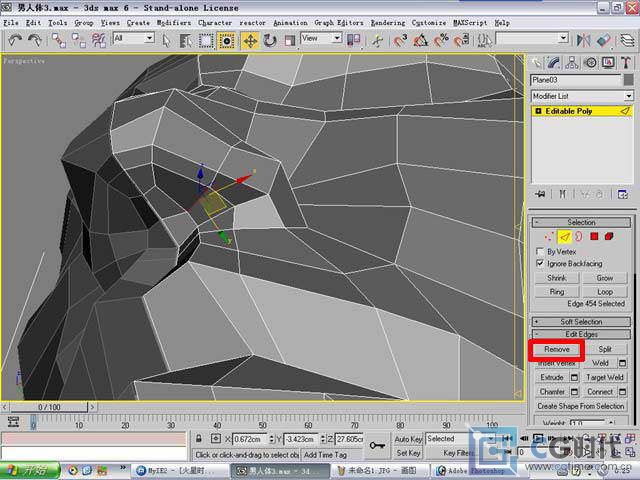This screenshot has width=640, height=480.
Task: Select Border sub-object level icon
Action: [579, 236]
